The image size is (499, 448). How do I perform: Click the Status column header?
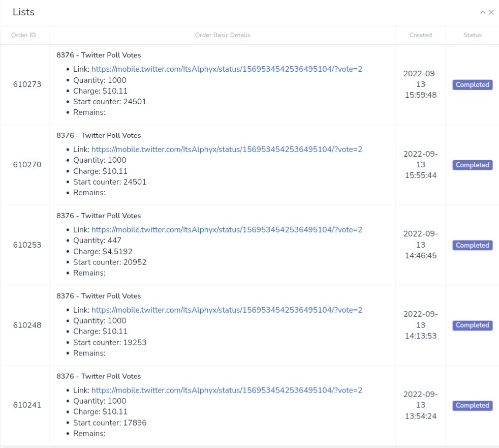coord(472,35)
